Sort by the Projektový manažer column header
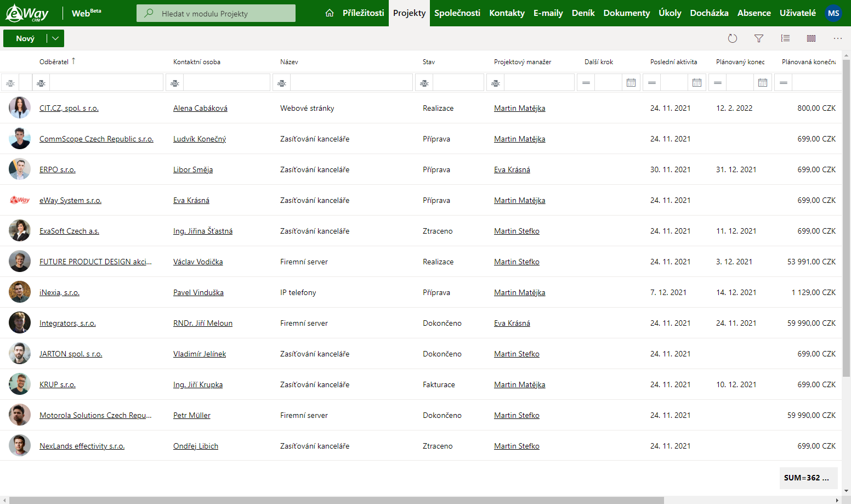The width and height of the screenshot is (851, 504). pos(523,62)
